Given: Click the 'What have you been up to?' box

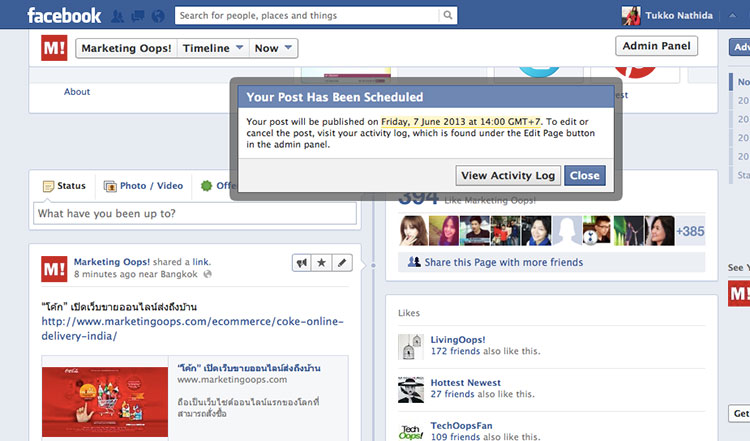Looking at the screenshot, I should click(195, 213).
